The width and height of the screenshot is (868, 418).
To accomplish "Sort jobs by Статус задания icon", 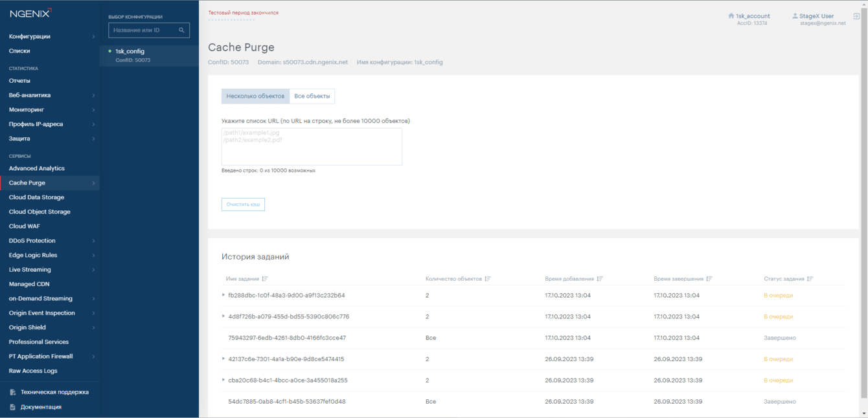I will [x=810, y=279].
